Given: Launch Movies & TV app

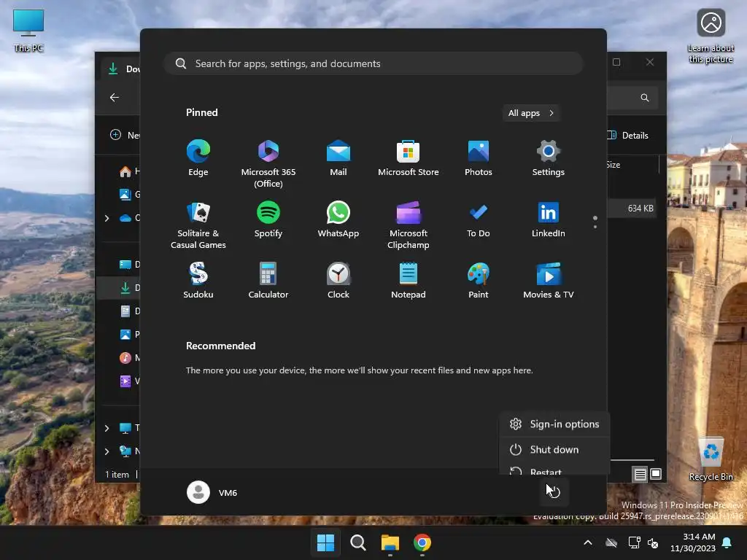Looking at the screenshot, I should [x=549, y=281].
